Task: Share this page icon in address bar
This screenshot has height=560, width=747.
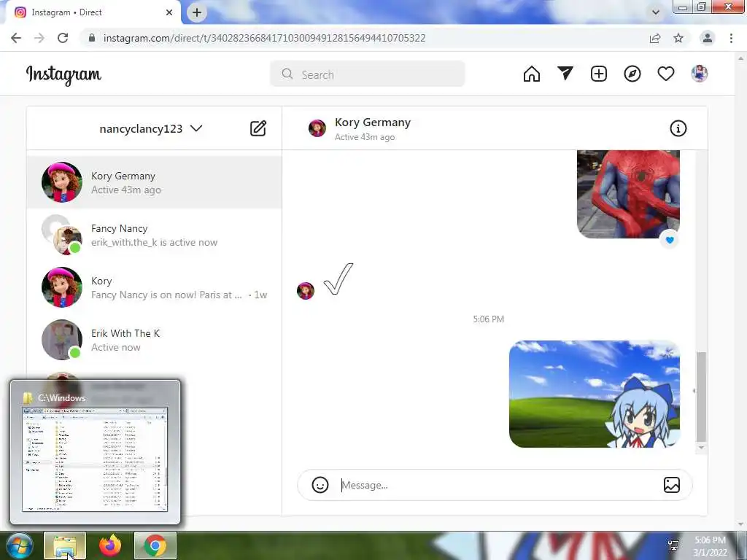Action: (x=655, y=38)
